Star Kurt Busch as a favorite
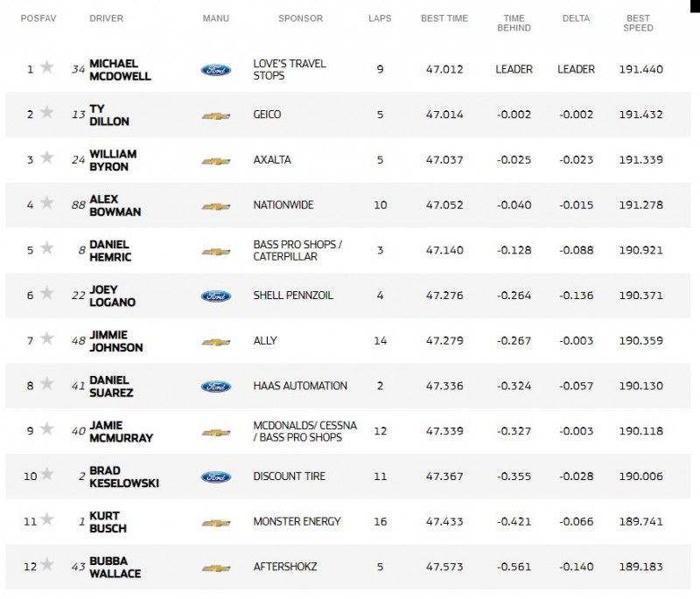 pyautogui.click(x=47, y=519)
